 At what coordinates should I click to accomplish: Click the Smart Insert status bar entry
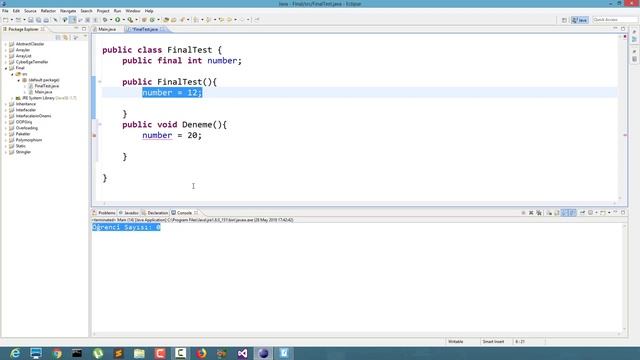click(493, 342)
